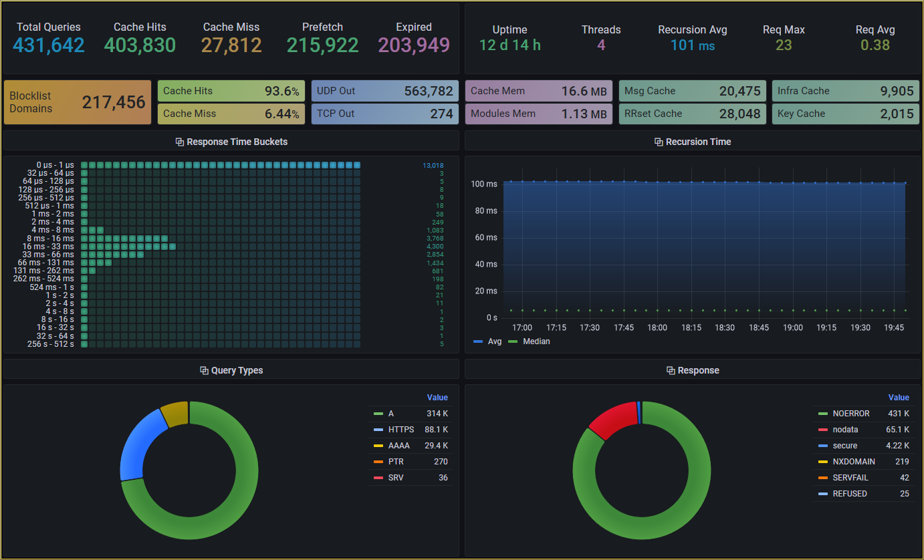
Task: Click the Recursion Time panel link icon
Action: (x=659, y=142)
